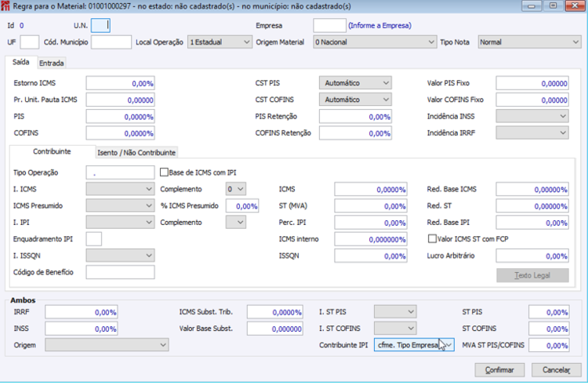This screenshot has height=385, width=588.
Task: Click Cancelar button
Action: point(557,370)
